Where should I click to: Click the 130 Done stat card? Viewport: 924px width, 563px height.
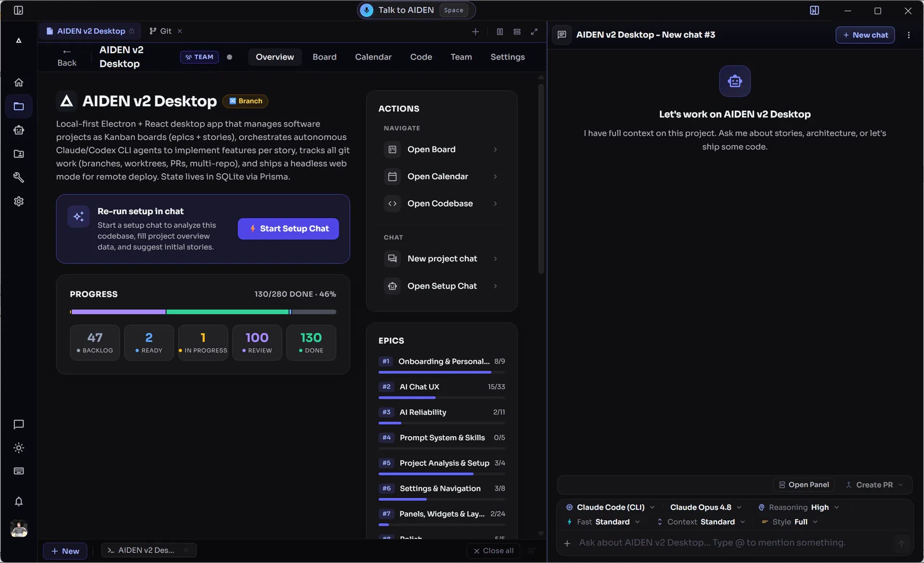311,342
